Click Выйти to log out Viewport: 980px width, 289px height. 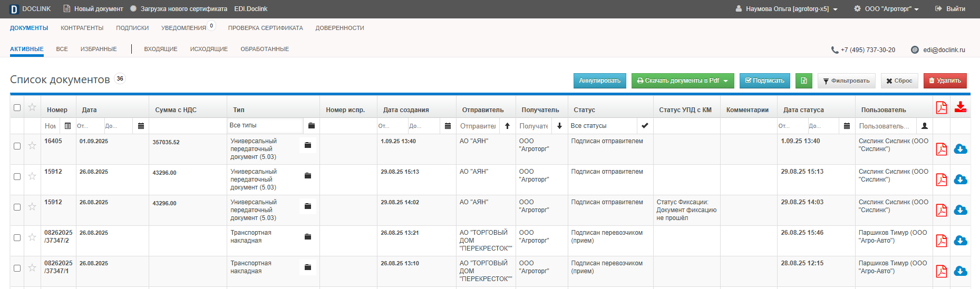[950, 9]
